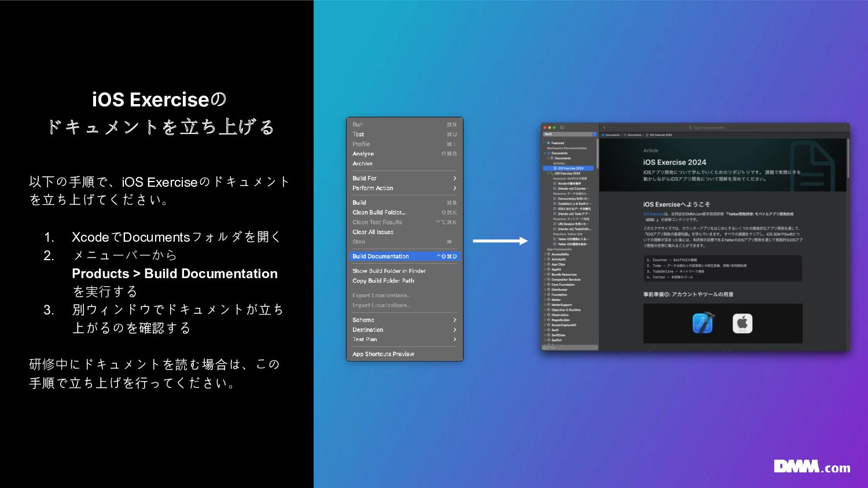This screenshot has width=868, height=488.
Task: Open the Test Plan submenu
Action: click(x=404, y=339)
